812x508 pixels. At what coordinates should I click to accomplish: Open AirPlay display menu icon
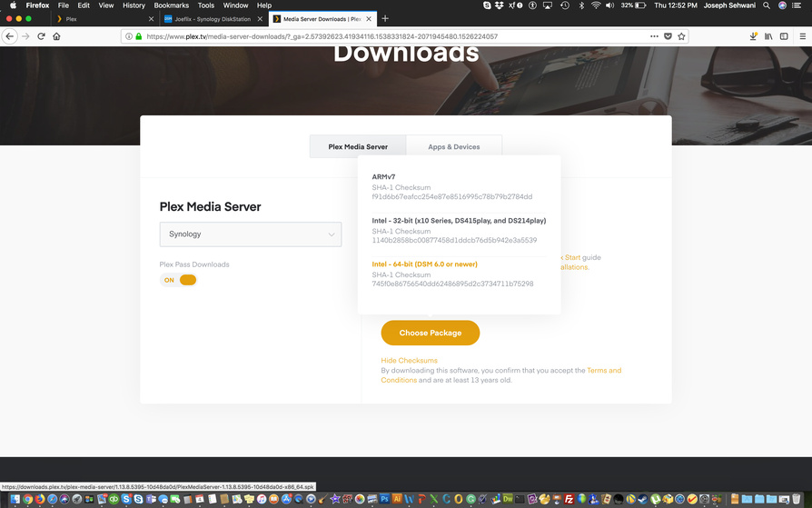click(548, 5)
